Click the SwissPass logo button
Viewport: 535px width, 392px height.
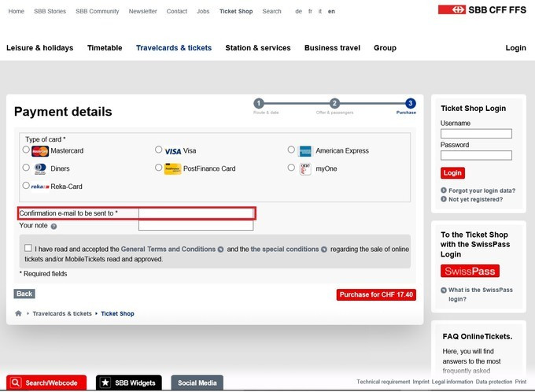point(469,271)
